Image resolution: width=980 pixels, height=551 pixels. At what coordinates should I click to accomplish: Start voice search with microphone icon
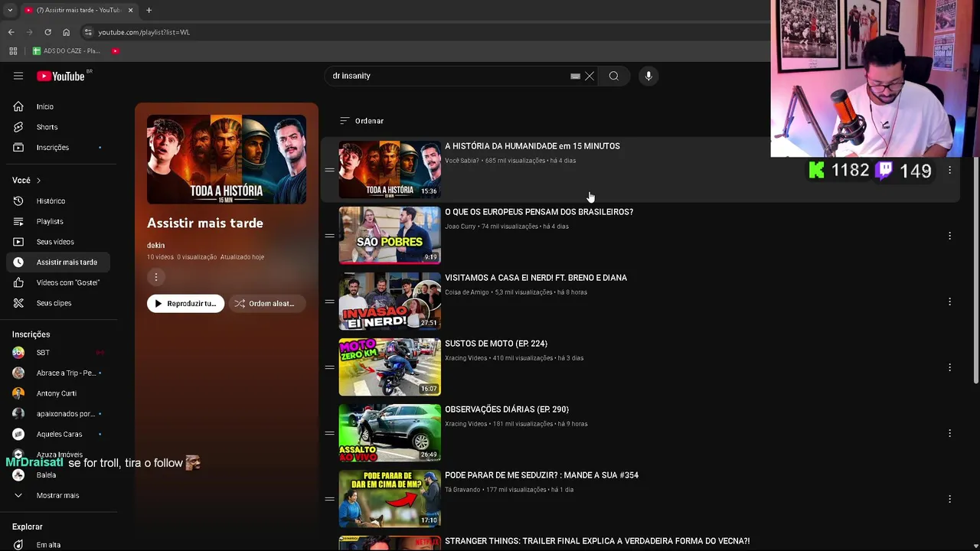pyautogui.click(x=648, y=76)
